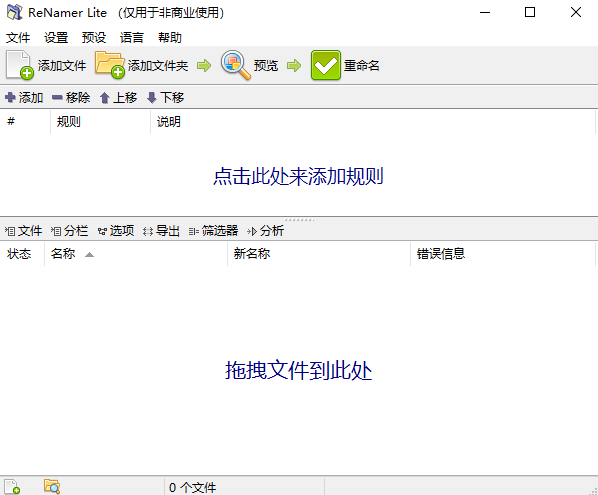
Task: Click the folder-search icon in the status bar
Action: pyautogui.click(x=52, y=487)
